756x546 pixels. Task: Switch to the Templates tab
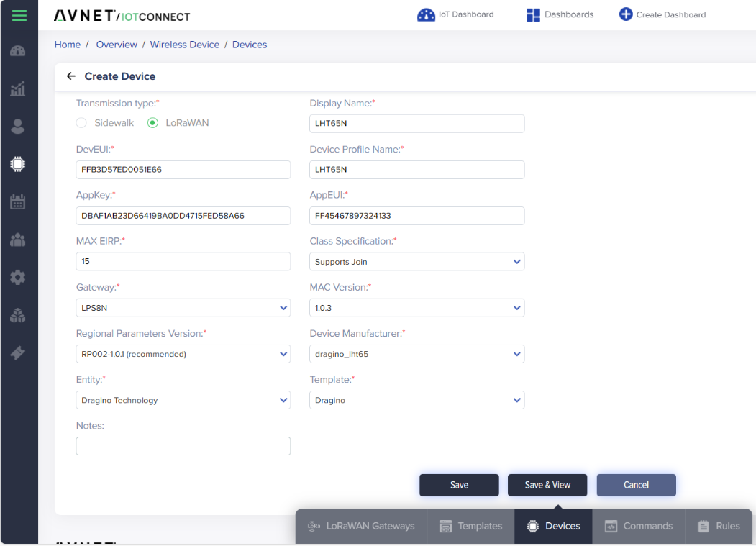pyautogui.click(x=470, y=527)
